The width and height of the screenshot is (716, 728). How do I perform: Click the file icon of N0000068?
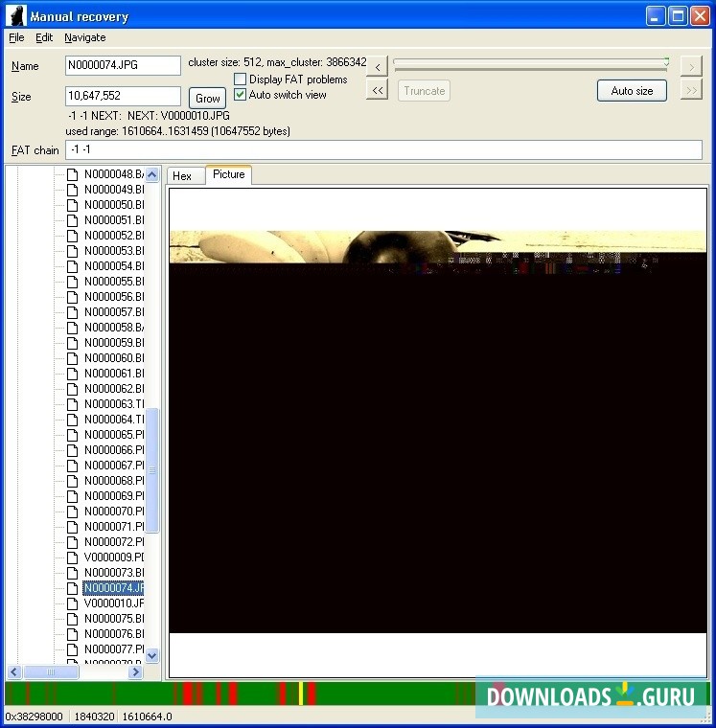pyautogui.click(x=72, y=481)
